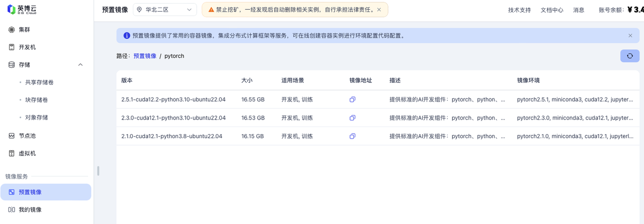Dismiss the blue 预置镜像 info notice

pyautogui.click(x=630, y=36)
